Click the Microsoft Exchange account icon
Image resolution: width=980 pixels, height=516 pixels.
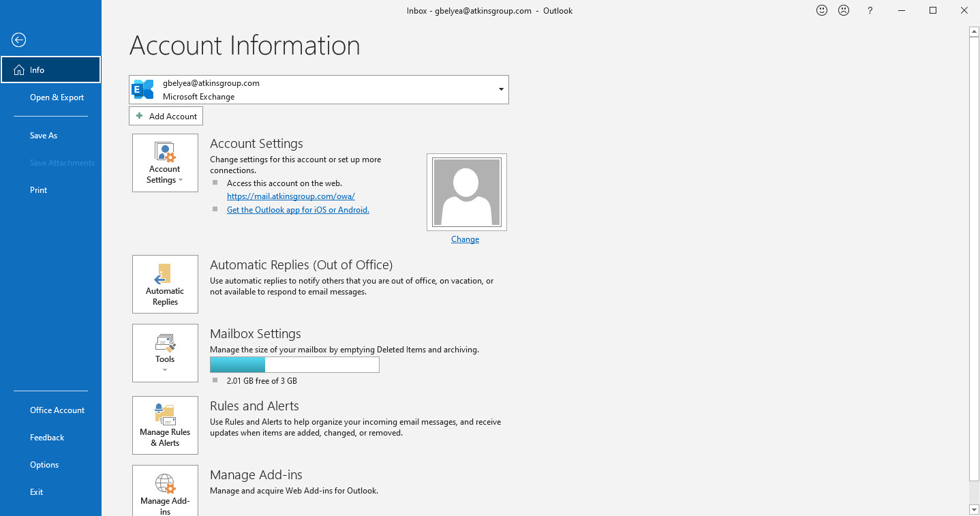(x=143, y=89)
